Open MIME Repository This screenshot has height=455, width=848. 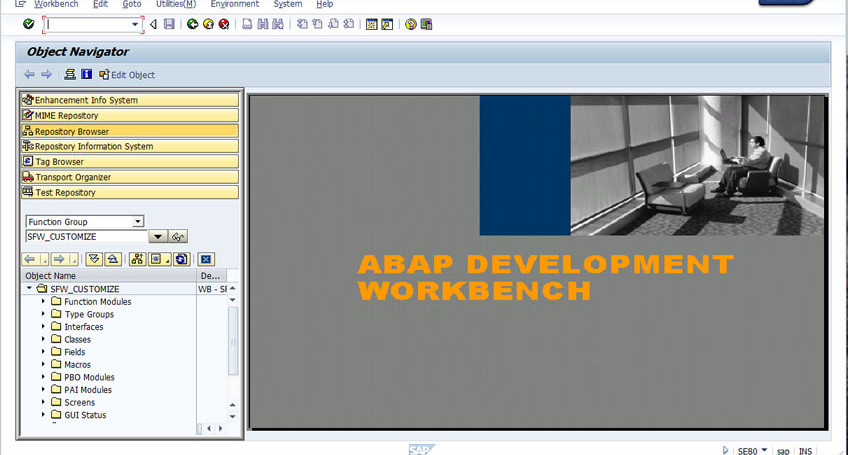pos(130,115)
